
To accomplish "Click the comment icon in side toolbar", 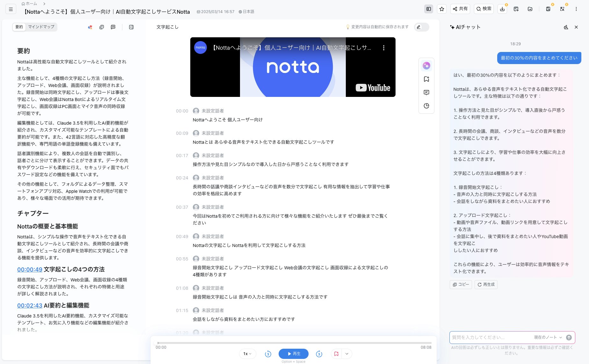I will click(426, 92).
